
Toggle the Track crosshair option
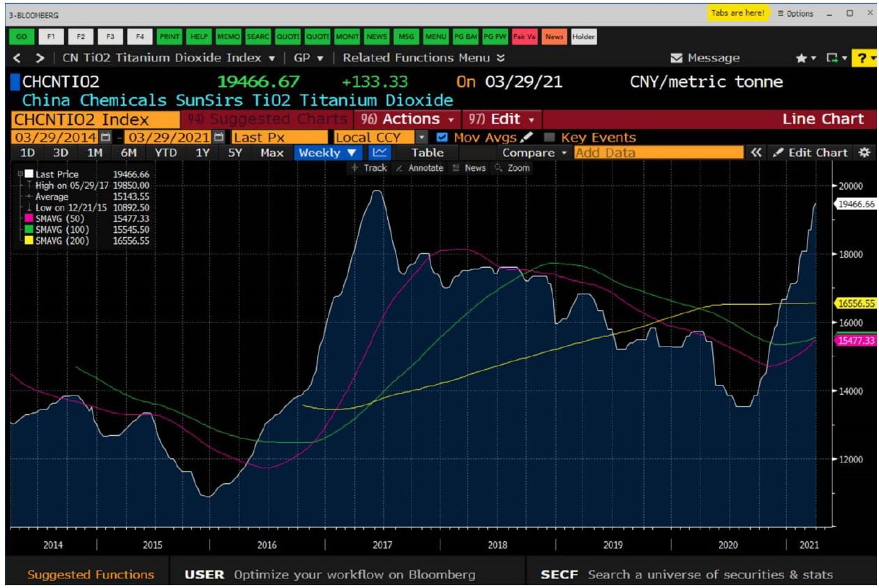[370, 168]
